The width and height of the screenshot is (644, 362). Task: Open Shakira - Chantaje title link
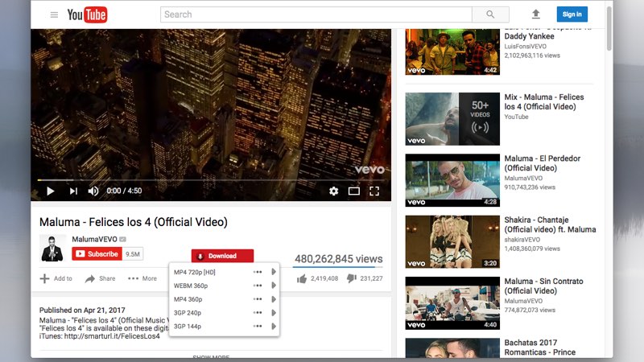tap(550, 225)
